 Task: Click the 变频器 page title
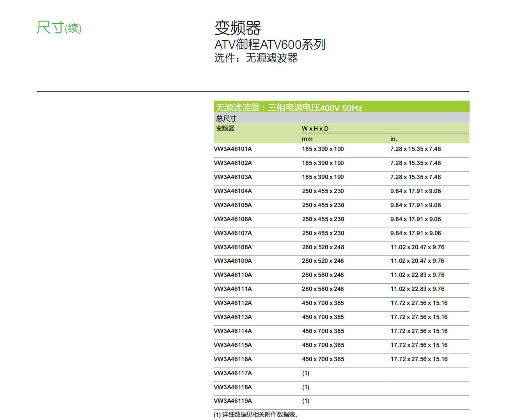pyautogui.click(x=238, y=28)
